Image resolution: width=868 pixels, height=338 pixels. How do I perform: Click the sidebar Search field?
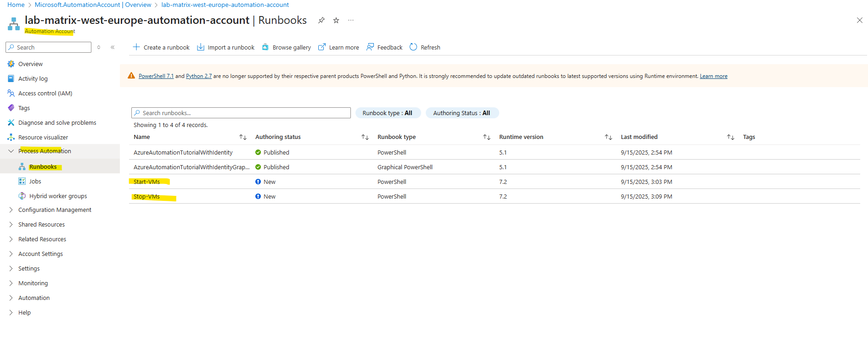coord(49,47)
